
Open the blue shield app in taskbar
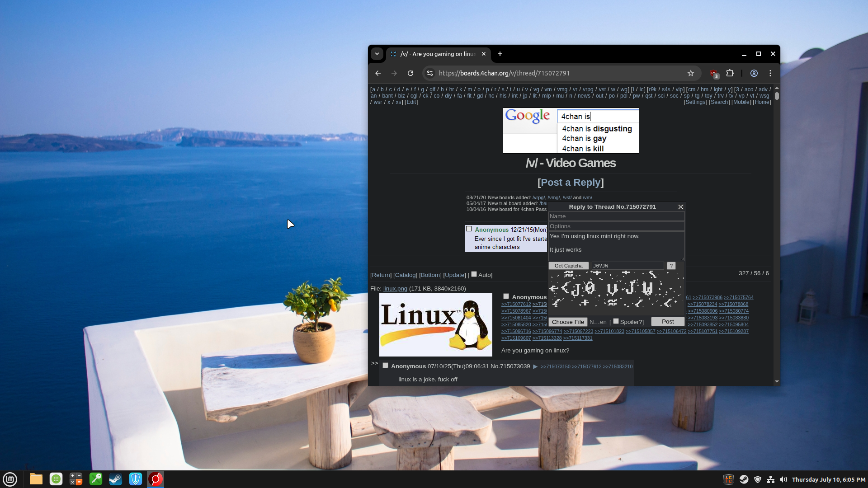[x=136, y=479]
